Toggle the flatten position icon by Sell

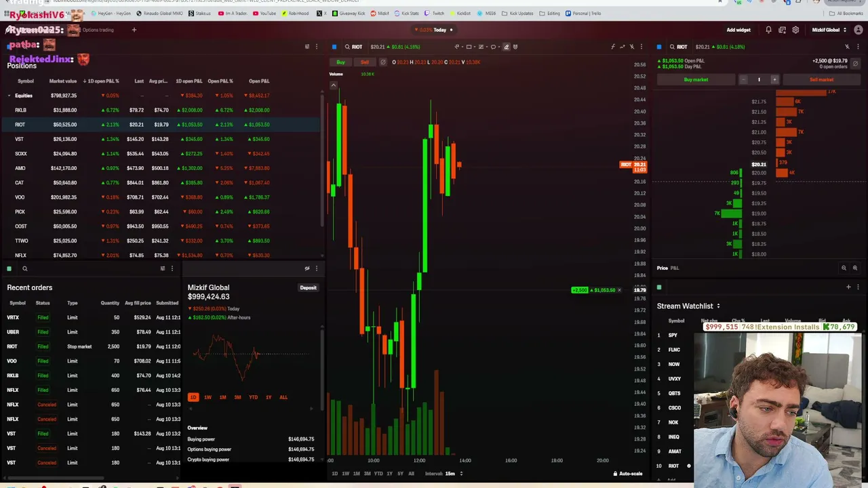pos(383,62)
